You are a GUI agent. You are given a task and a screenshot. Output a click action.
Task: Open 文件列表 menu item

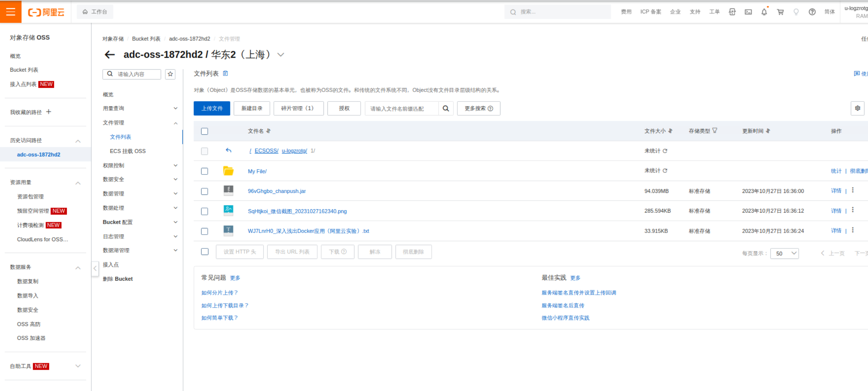click(120, 137)
